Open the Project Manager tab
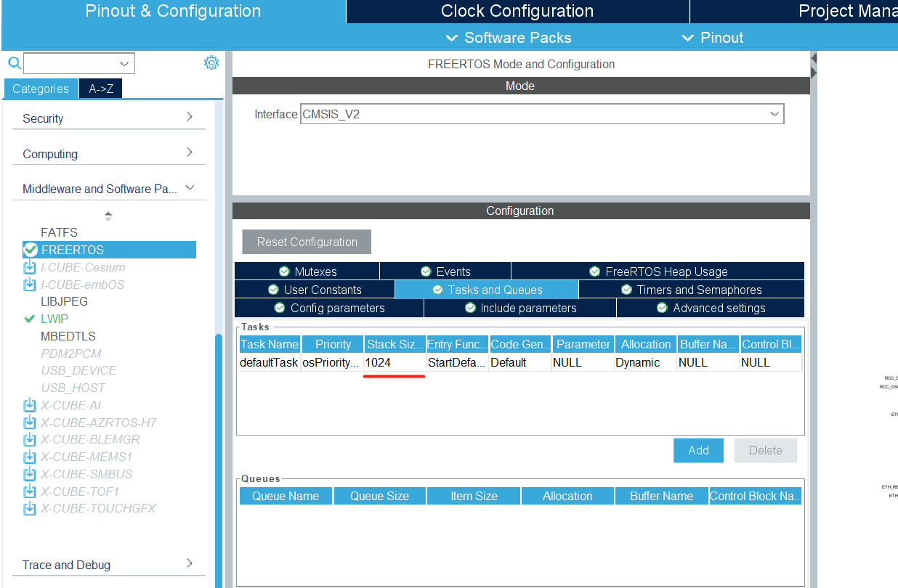The height and width of the screenshot is (588, 898). [x=794, y=12]
